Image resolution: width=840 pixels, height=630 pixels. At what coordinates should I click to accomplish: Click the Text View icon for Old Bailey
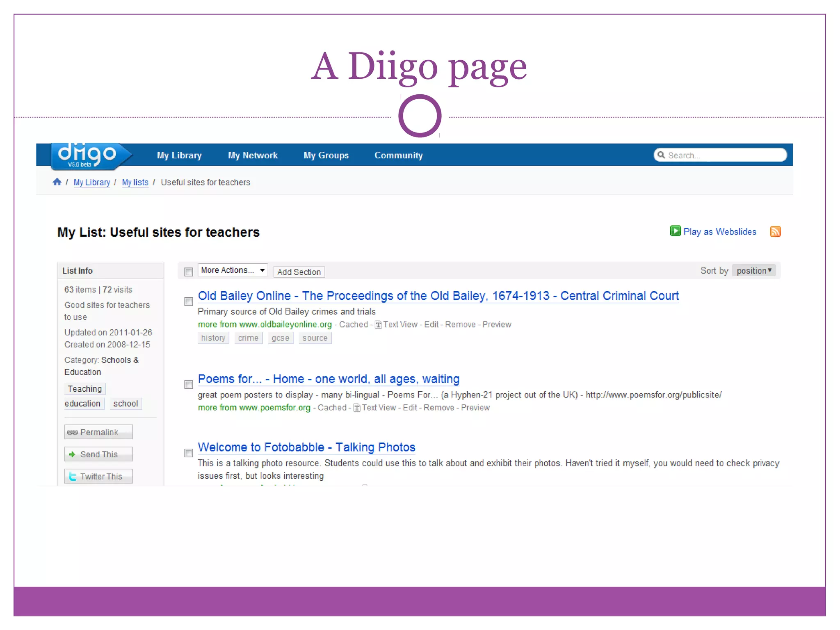[378, 325]
